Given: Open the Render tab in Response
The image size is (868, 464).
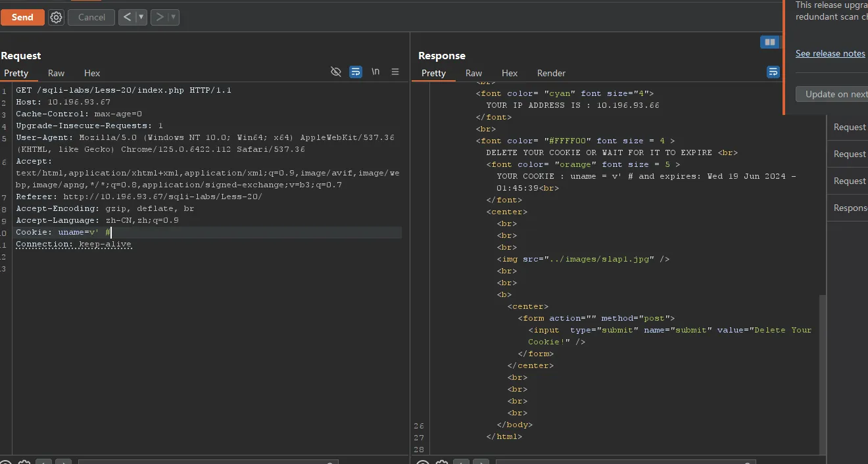Looking at the screenshot, I should point(551,74).
